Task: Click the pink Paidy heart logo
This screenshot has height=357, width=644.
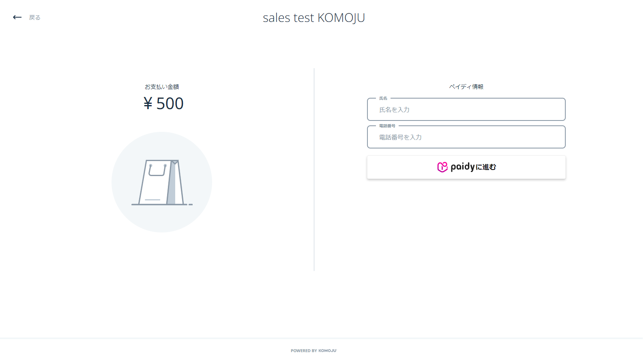Action: click(442, 167)
